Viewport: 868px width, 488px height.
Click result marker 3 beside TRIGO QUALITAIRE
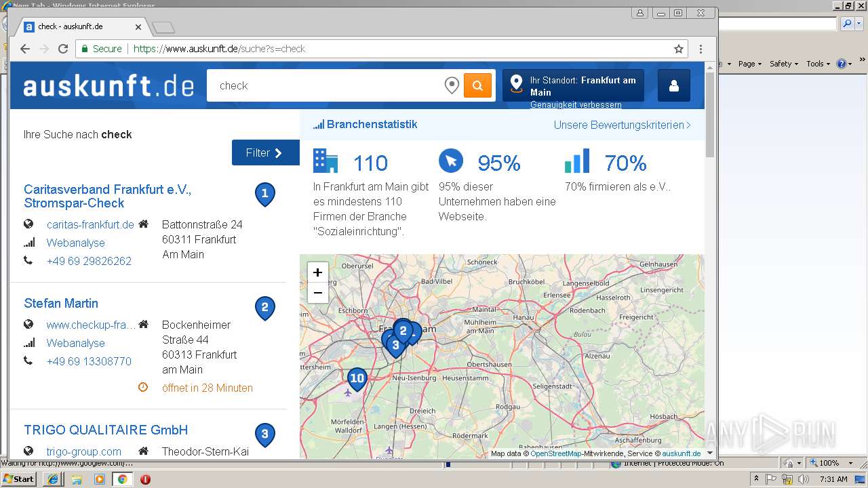click(264, 435)
